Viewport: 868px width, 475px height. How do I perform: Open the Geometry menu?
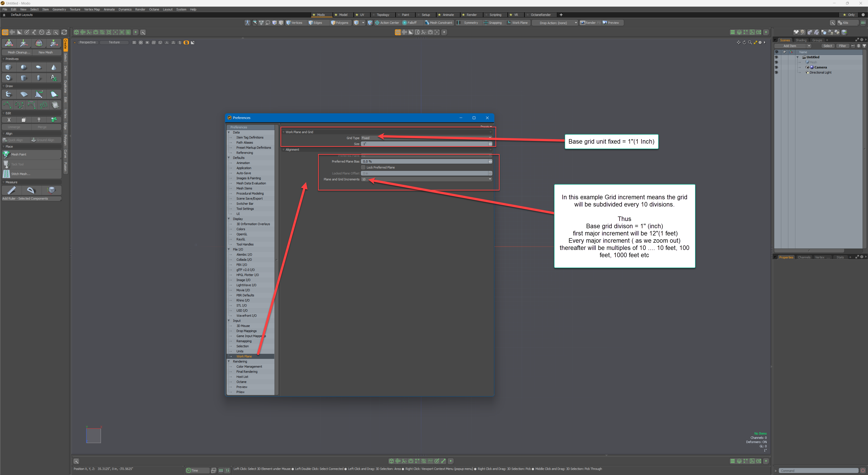59,9
